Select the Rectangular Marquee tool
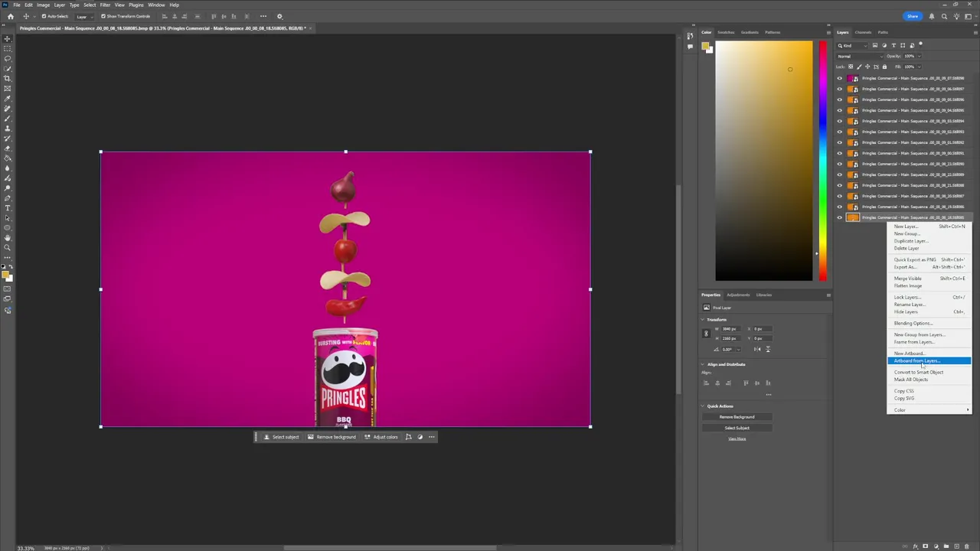980x551 pixels. 8,48
